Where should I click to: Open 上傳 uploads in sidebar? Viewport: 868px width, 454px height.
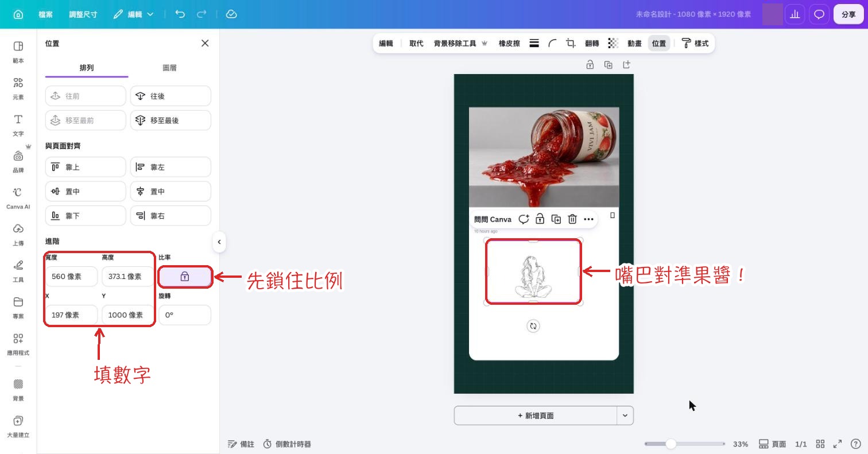(18, 234)
